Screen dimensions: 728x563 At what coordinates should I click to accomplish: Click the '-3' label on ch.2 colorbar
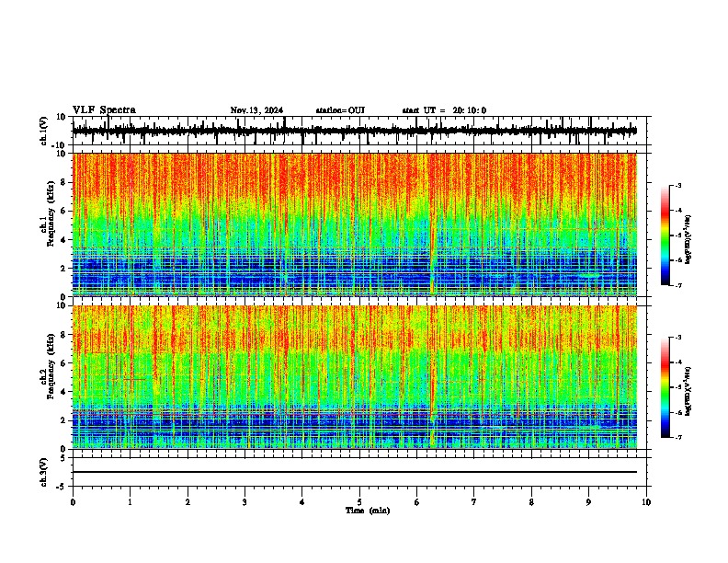click(x=678, y=338)
